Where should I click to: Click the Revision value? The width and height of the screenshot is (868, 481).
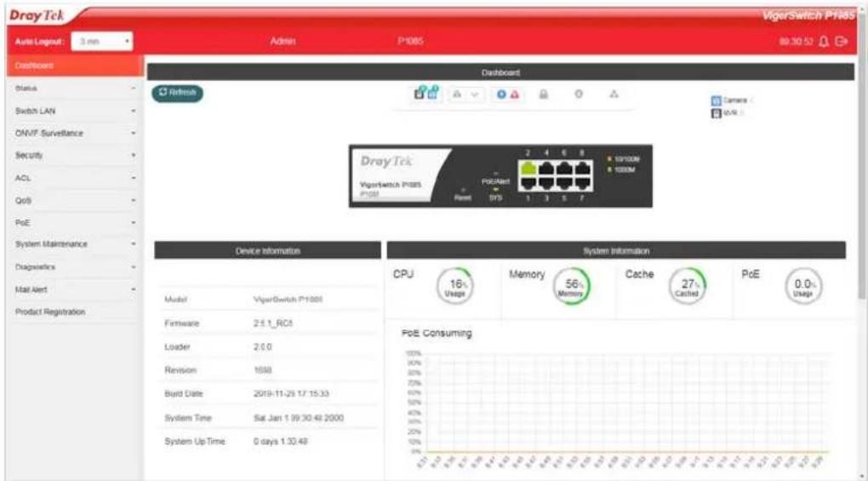tap(263, 370)
